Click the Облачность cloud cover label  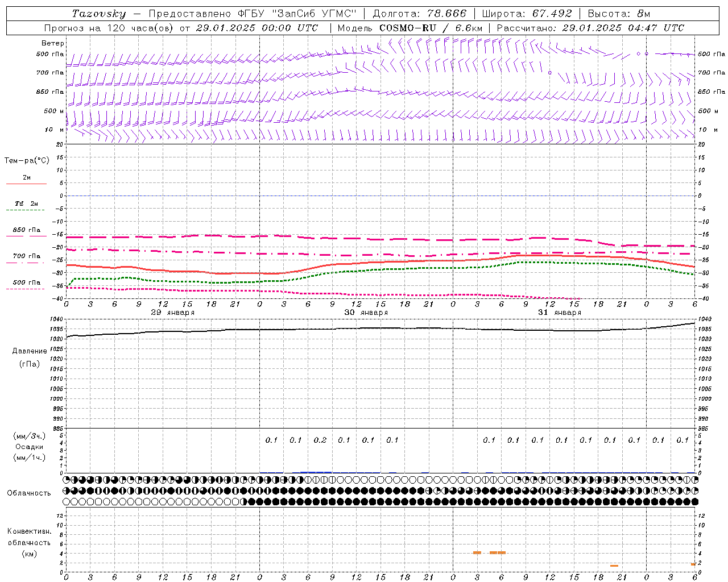click(x=29, y=493)
